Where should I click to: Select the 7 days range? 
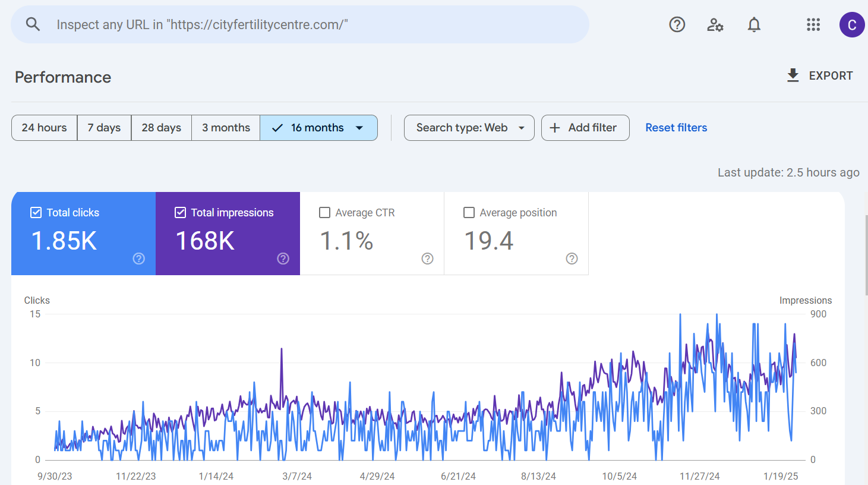[x=105, y=128]
